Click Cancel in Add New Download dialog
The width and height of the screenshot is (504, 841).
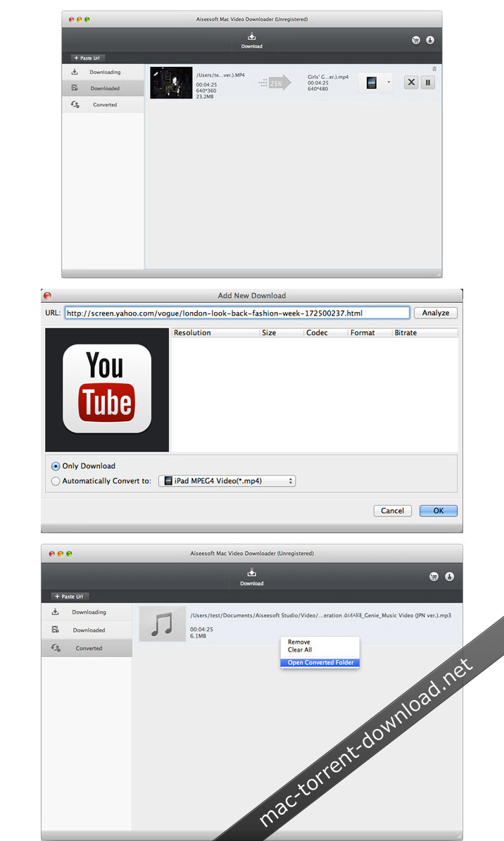(393, 511)
